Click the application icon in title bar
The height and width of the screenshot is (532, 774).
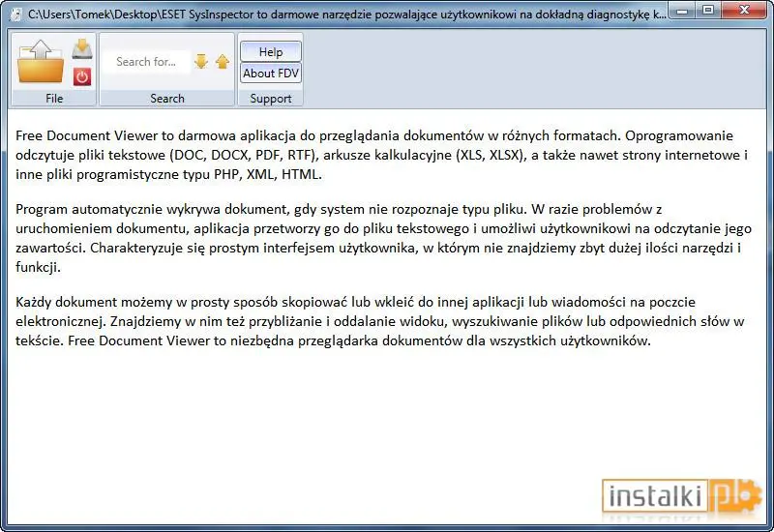coord(16,15)
